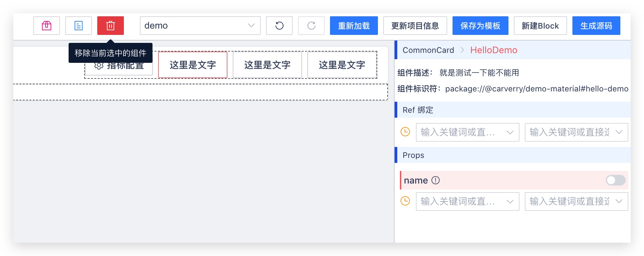Select the last 这里是文字 component
644x256 pixels.
point(342,65)
